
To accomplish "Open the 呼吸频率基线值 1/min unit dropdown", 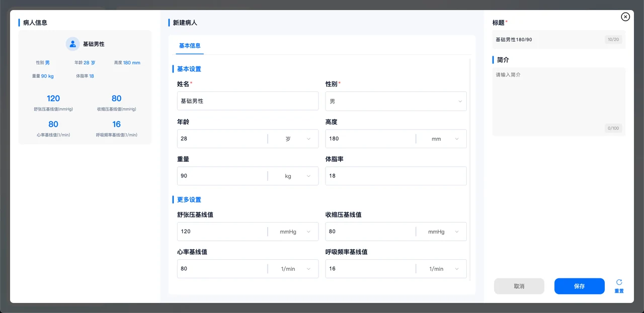I will point(442,269).
